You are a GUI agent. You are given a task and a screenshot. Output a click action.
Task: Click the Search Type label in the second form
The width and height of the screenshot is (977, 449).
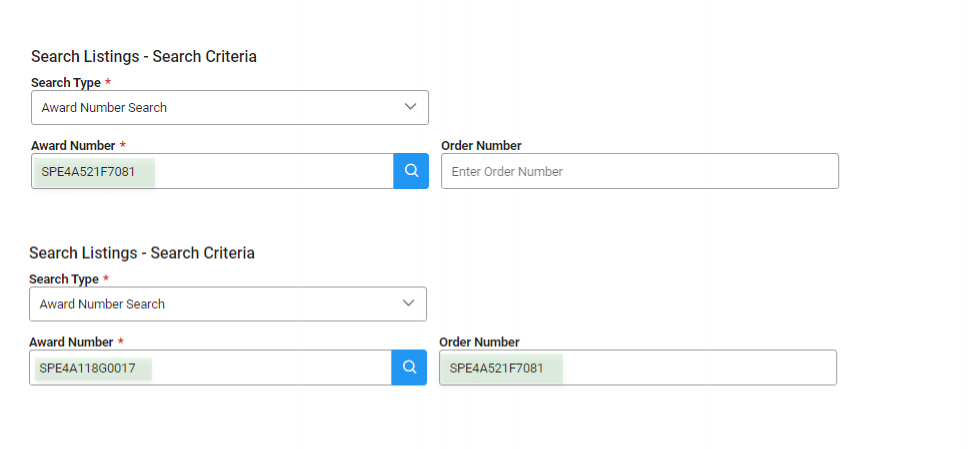click(x=63, y=279)
